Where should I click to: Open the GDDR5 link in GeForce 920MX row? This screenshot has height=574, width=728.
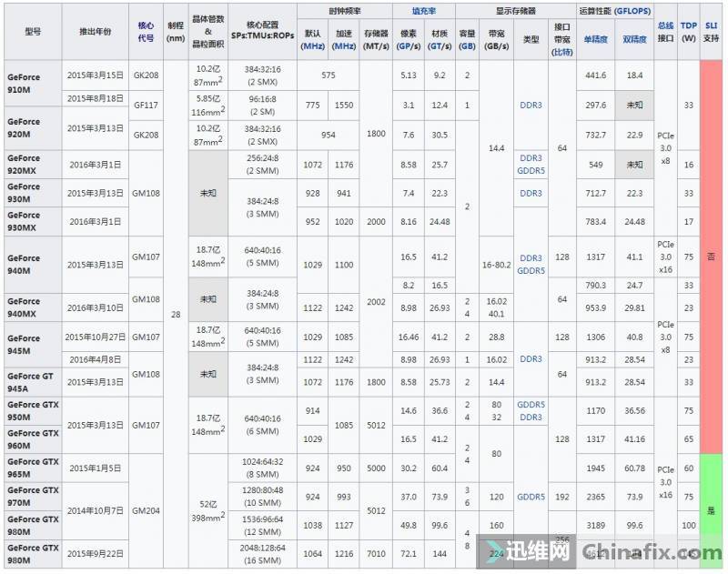[531, 171]
